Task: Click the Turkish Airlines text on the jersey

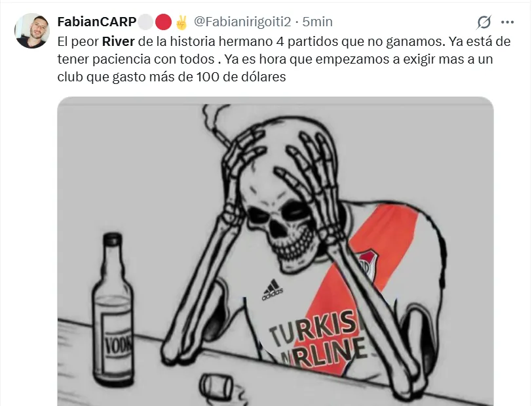Action: 318,340
